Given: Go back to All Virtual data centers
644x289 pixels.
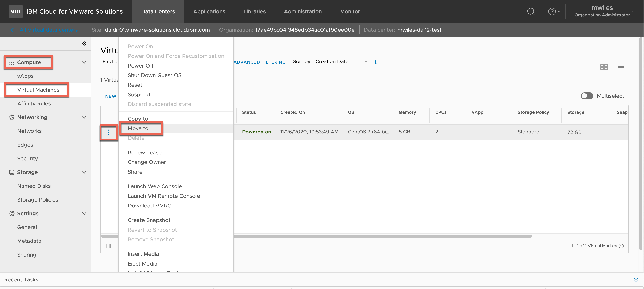Looking at the screenshot, I should coord(48,30).
